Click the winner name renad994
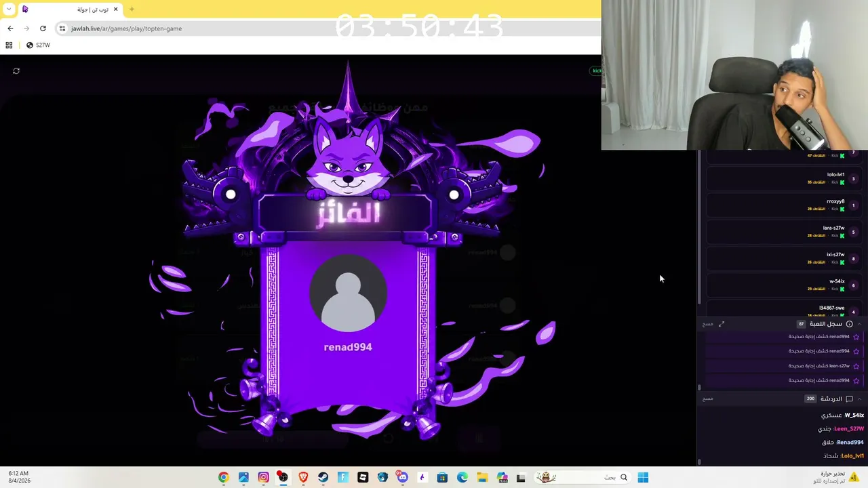 (x=348, y=347)
